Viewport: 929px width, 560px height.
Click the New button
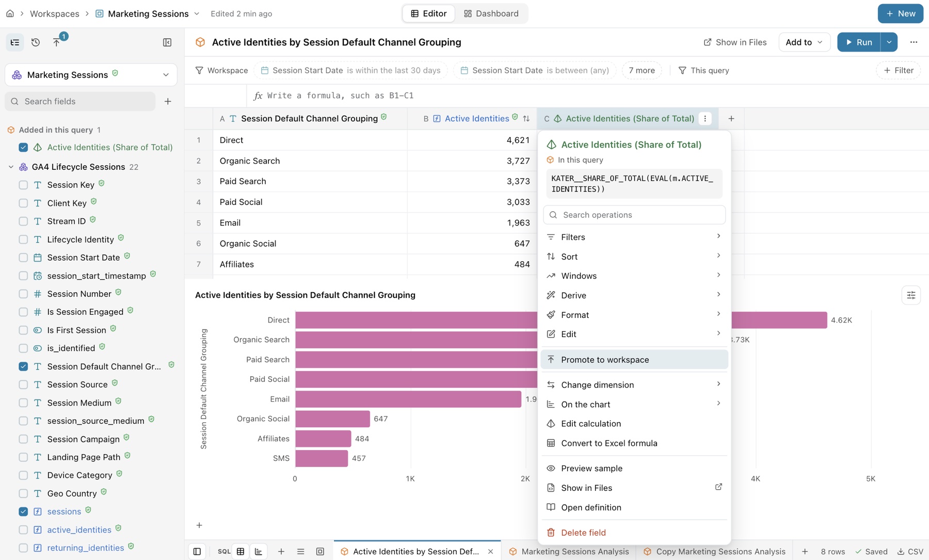(x=900, y=13)
